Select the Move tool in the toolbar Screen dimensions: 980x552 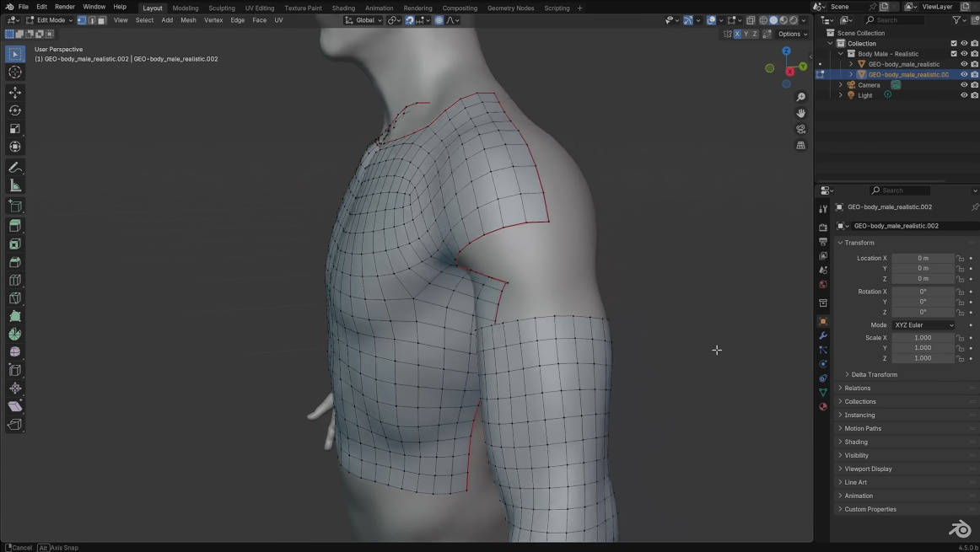(14, 92)
